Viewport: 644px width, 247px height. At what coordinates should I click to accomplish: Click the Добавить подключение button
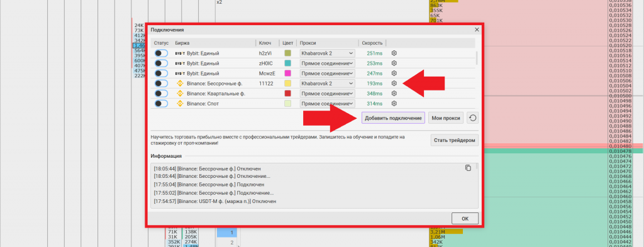393,118
